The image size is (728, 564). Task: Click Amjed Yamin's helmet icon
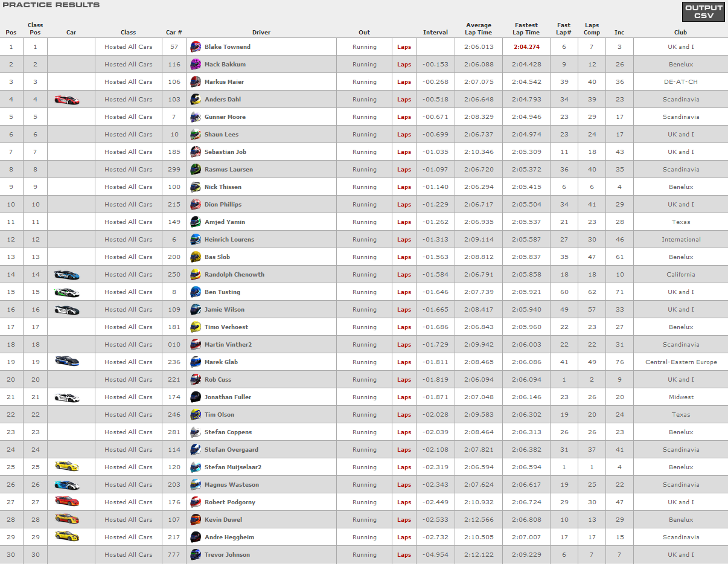point(196,222)
